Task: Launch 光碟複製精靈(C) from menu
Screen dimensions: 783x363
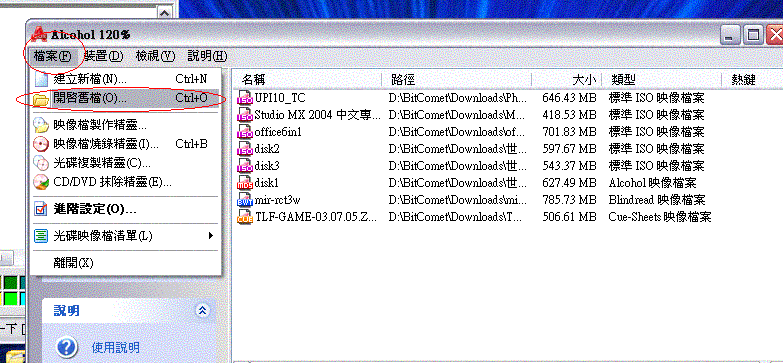Action: coord(126,163)
